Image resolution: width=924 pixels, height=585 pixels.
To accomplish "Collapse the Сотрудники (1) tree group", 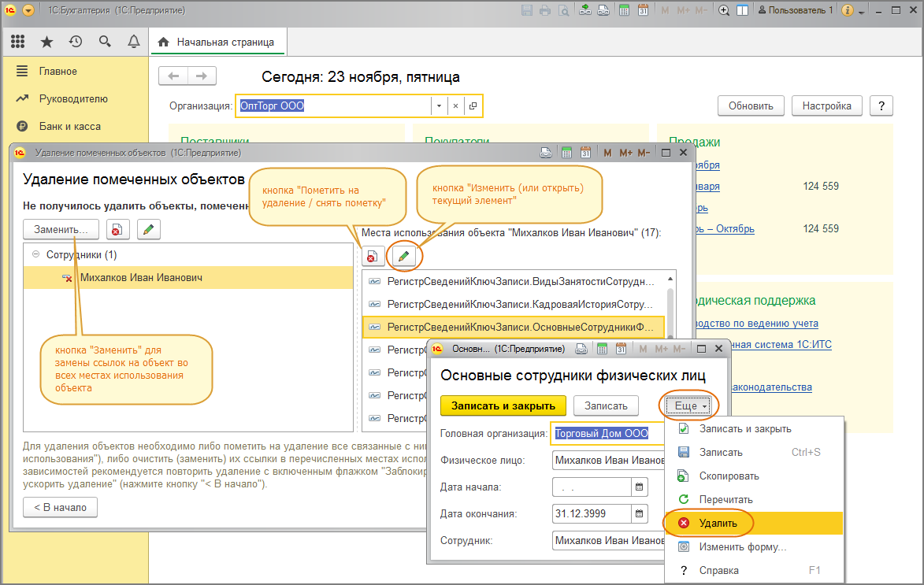I will 35,254.
